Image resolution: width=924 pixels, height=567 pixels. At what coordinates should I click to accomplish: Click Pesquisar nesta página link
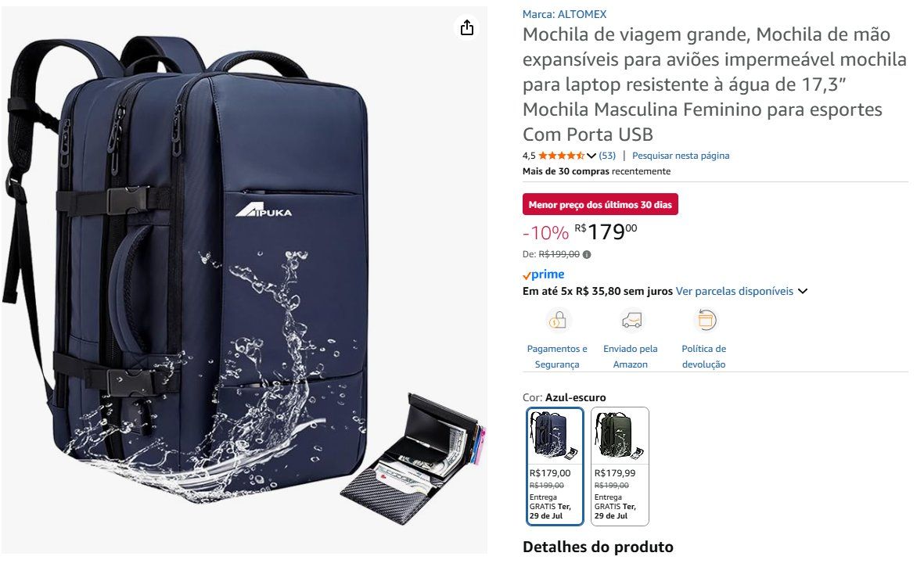[681, 156]
